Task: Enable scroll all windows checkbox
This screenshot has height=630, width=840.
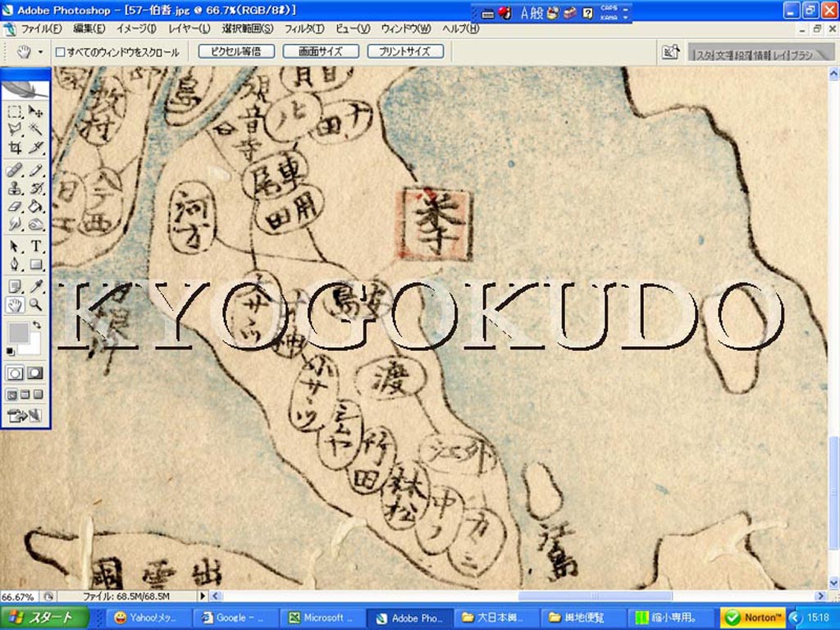Action: pyautogui.click(x=61, y=52)
